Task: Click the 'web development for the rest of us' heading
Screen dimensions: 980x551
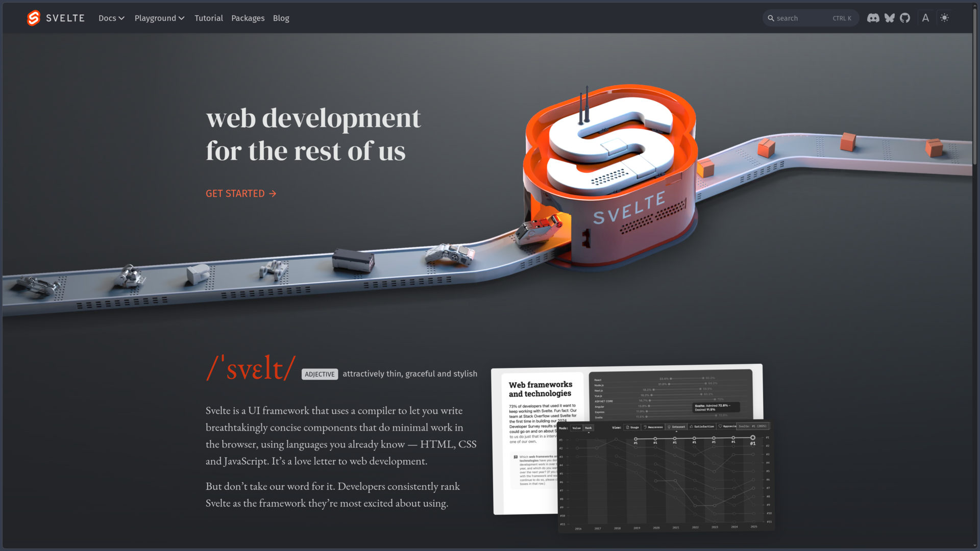Action: [x=313, y=134]
